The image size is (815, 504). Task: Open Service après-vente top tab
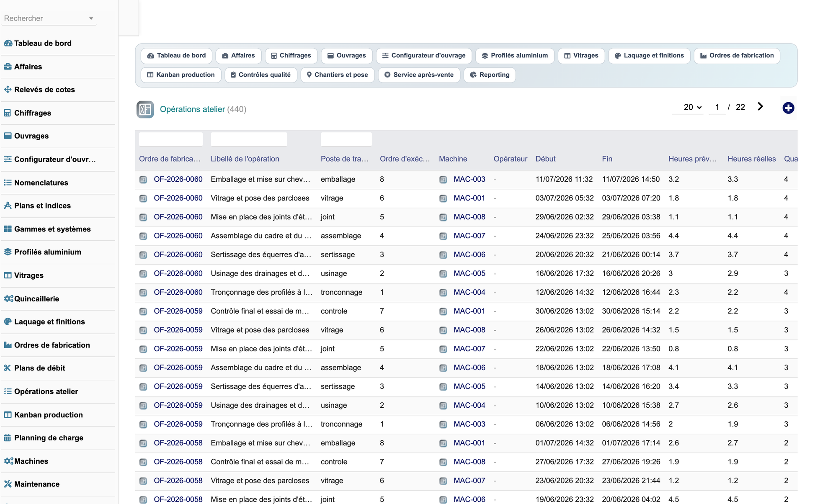(x=419, y=75)
